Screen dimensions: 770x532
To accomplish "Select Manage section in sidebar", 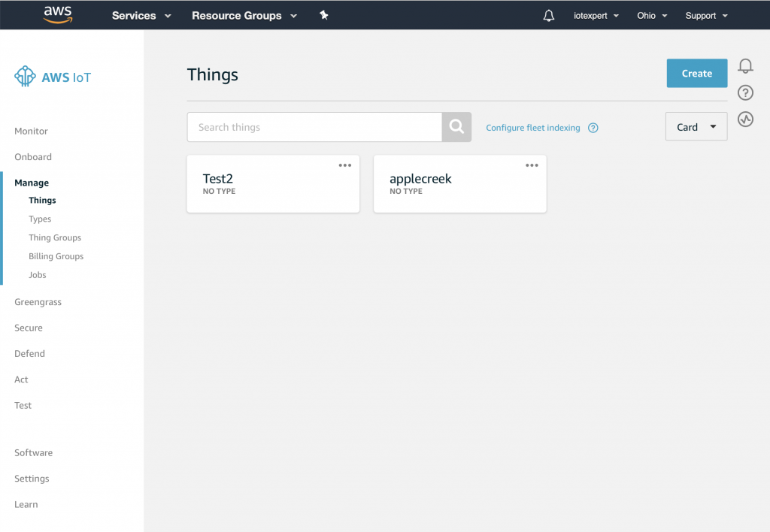I will [32, 183].
